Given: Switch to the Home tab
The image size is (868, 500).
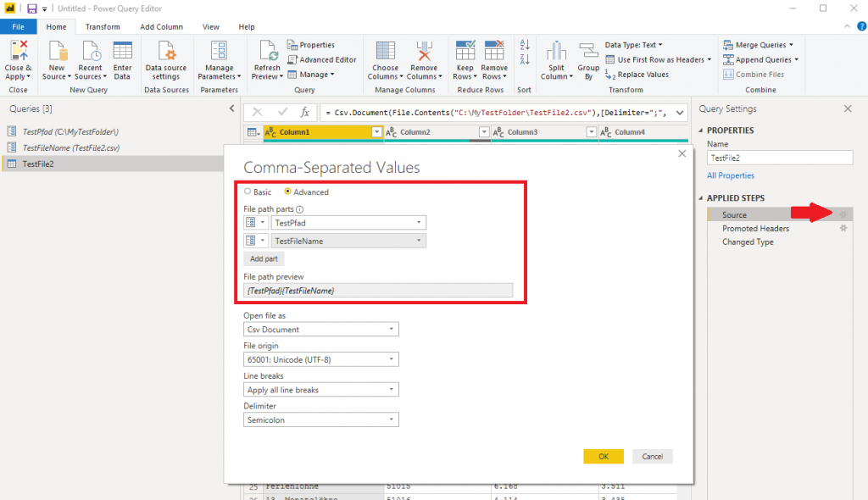Looking at the screenshot, I should 56,26.
